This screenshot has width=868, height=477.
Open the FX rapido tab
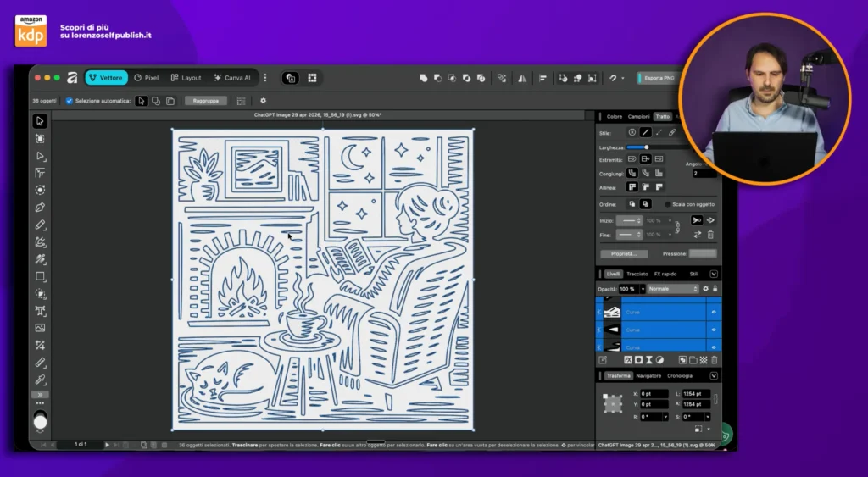pyautogui.click(x=665, y=274)
